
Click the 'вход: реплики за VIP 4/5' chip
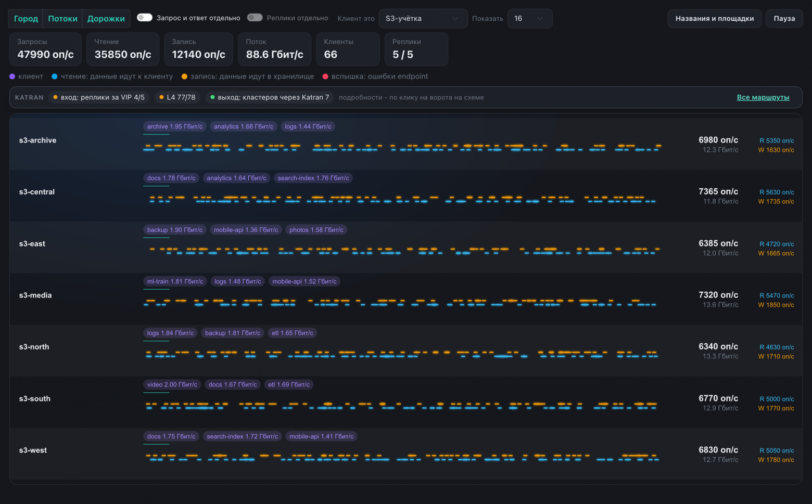[99, 97]
